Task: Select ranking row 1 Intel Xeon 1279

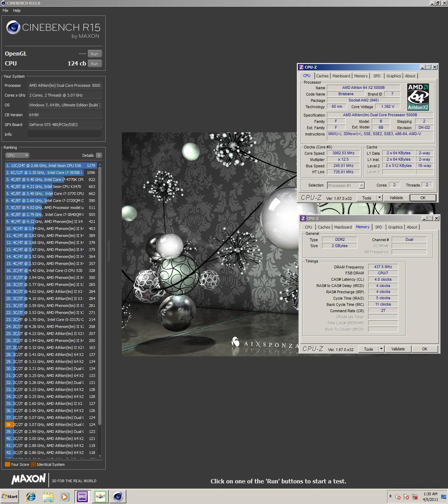Action: pyautogui.click(x=51, y=166)
